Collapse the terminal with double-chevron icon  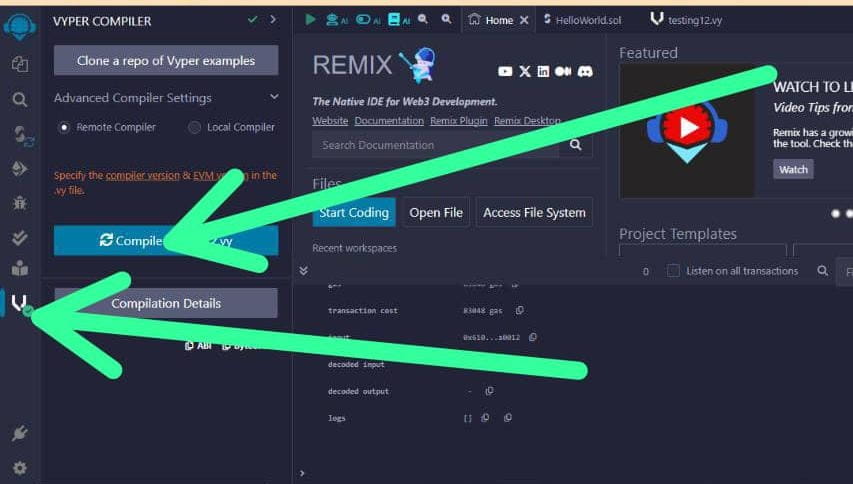pos(304,271)
